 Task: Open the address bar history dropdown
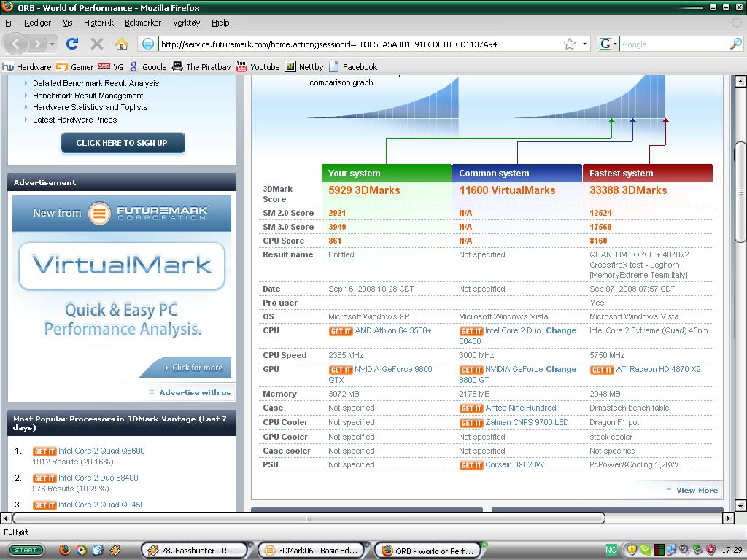point(584,44)
